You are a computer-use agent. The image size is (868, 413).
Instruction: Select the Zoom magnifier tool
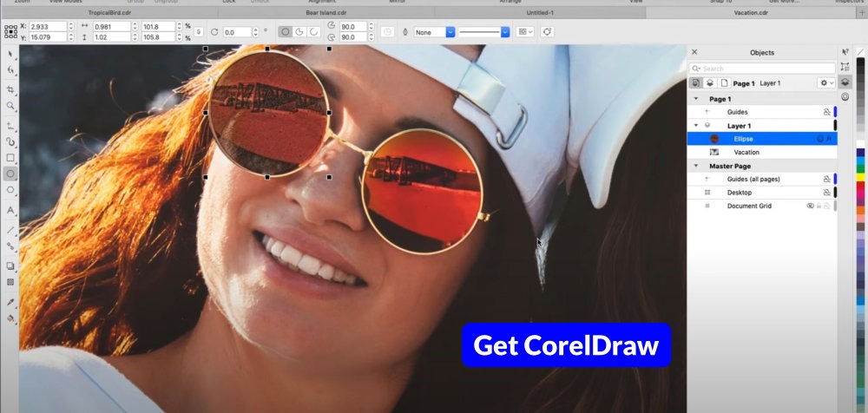point(10,105)
